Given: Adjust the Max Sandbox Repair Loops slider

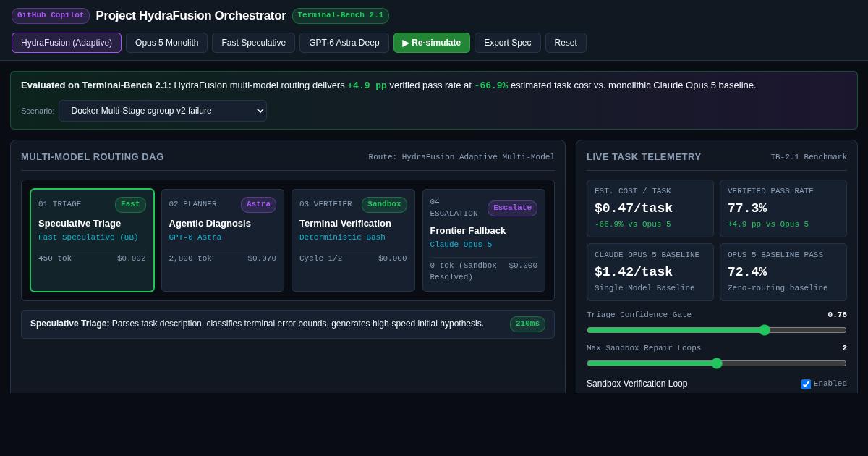Looking at the screenshot, I should (716, 363).
